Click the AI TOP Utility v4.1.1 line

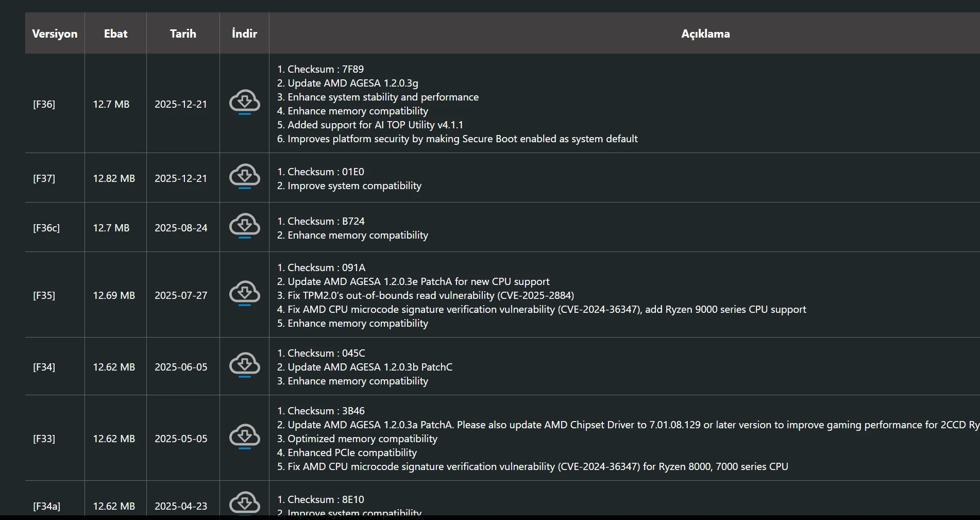(x=370, y=125)
